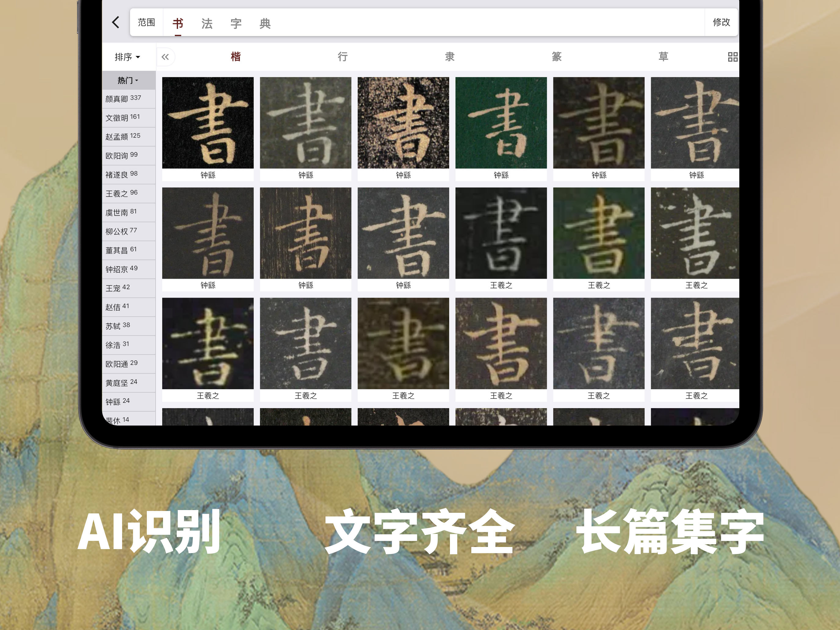Click the 修改 edit button
This screenshot has width=840, height=630.
(x=721, y=22)
